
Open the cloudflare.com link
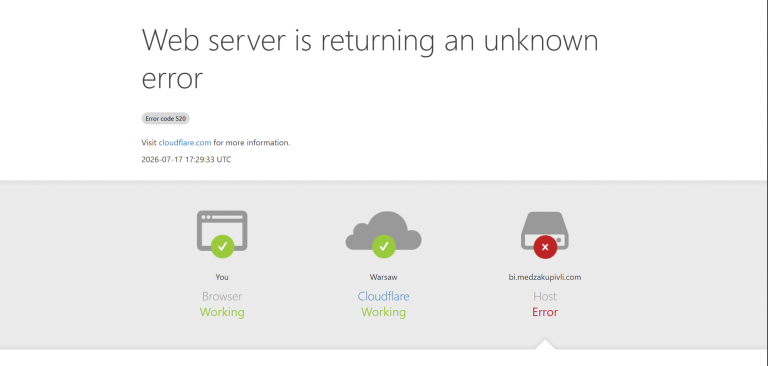pos(185,143)
